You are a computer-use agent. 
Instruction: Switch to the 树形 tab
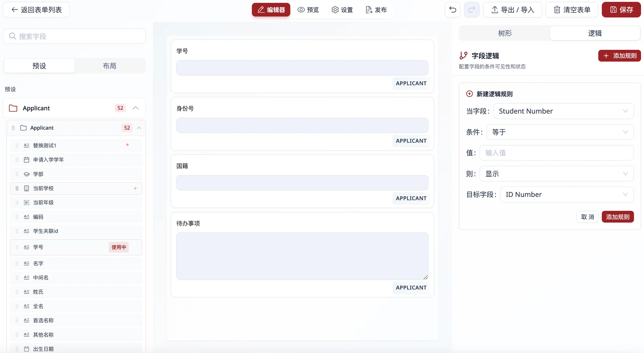pyautogui.click(x=505, y=33)
